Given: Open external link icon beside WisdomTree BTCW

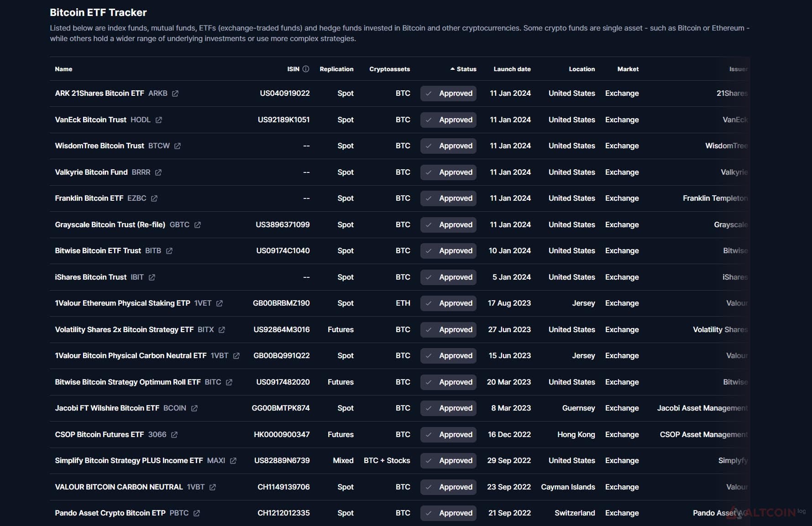Looking at the screenshot, I should pyautogui.click(x=178, y=146).
